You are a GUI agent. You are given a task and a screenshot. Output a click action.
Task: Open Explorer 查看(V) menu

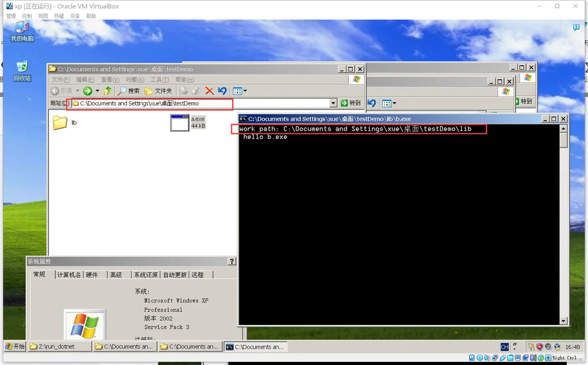[110, 80]
